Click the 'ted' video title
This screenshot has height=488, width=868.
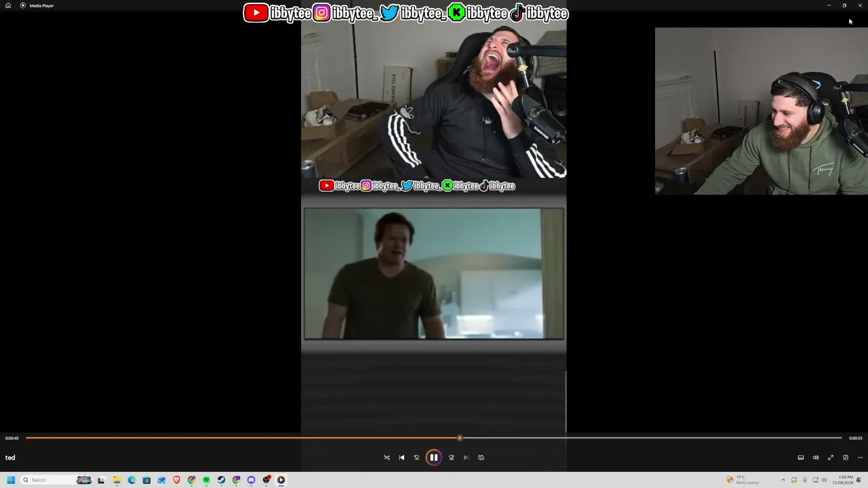(x=10, y=457)
